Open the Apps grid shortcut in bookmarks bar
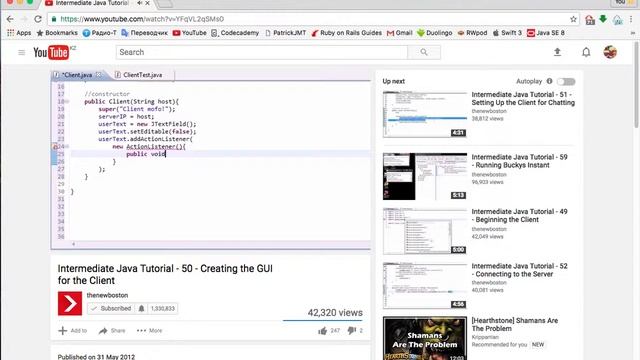640x360 pixels. tap(19, 33)
